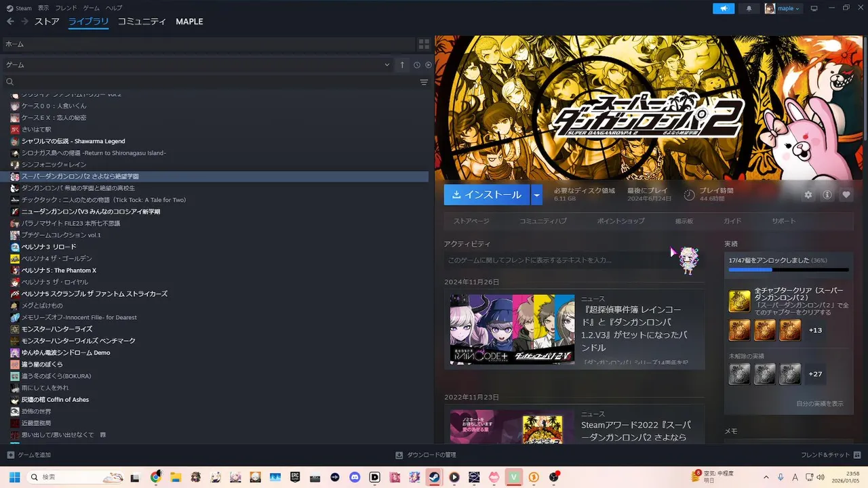Click the library search magnifier icon
The width and height of the screenshot is (868, 488).
pos(10,82)
